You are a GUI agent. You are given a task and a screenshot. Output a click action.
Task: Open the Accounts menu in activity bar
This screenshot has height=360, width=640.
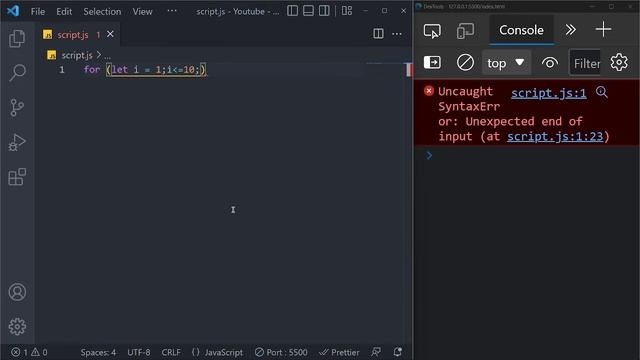tap(17, 292)
